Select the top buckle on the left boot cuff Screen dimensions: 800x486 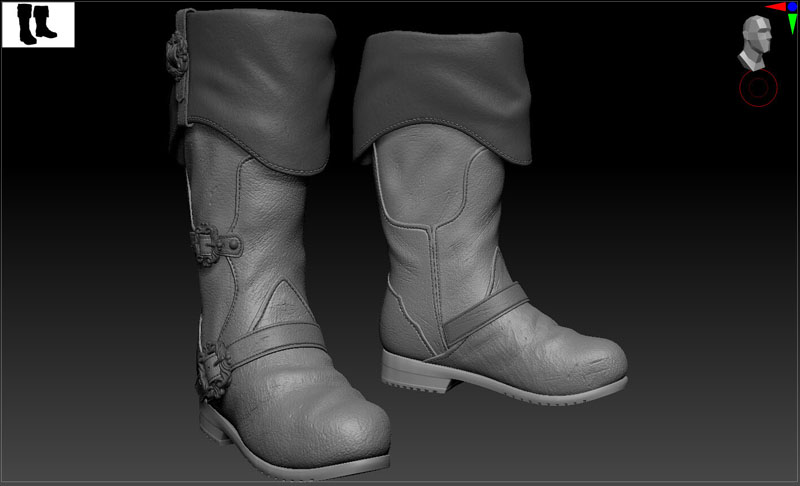(174, 60)
